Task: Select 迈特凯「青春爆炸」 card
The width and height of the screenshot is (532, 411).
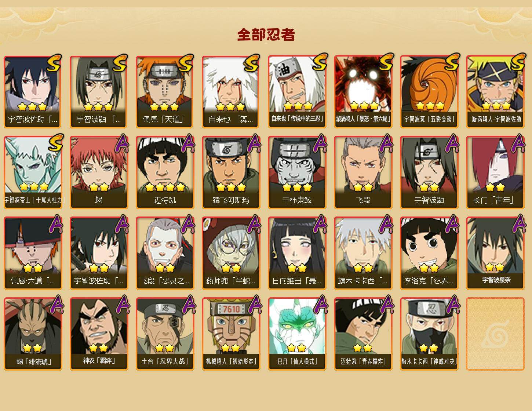Action: pos(363,334)
